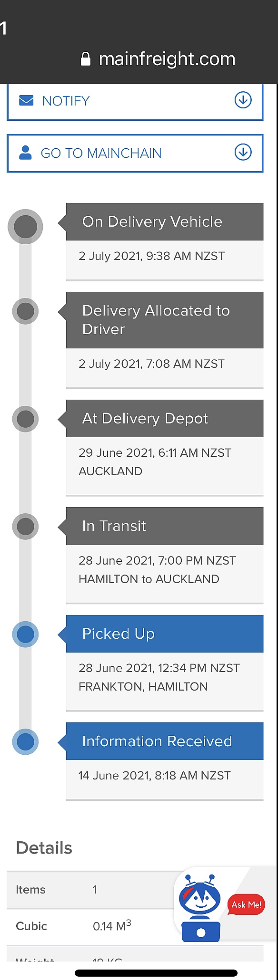Click the Information Received status header

coord(165,741)
